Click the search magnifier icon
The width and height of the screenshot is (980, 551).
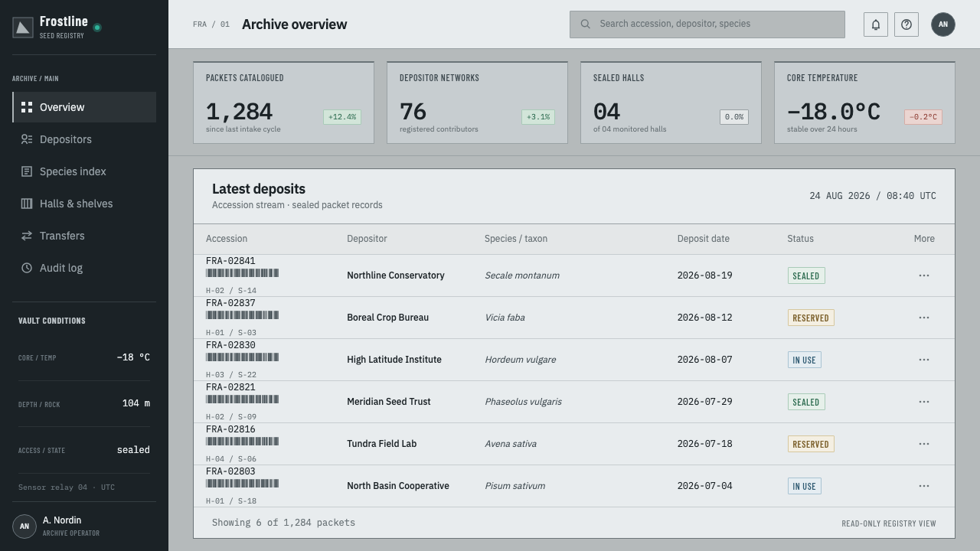[586, 24]
